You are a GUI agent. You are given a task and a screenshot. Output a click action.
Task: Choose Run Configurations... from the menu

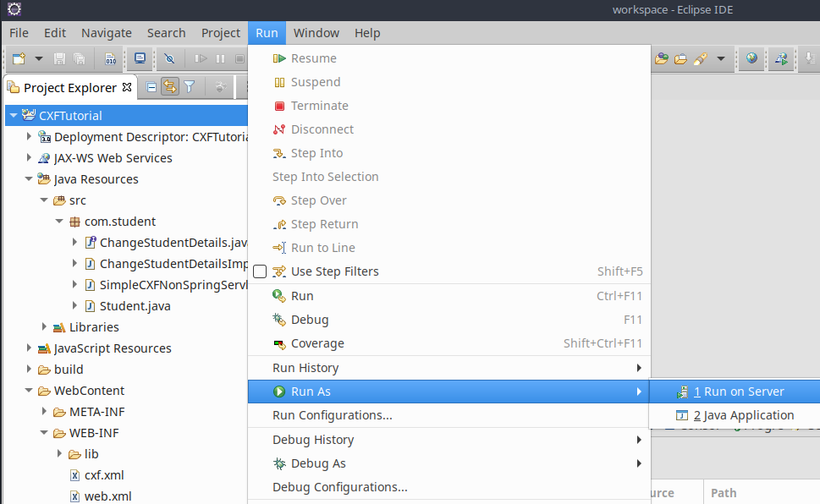(x=332, y=415)
